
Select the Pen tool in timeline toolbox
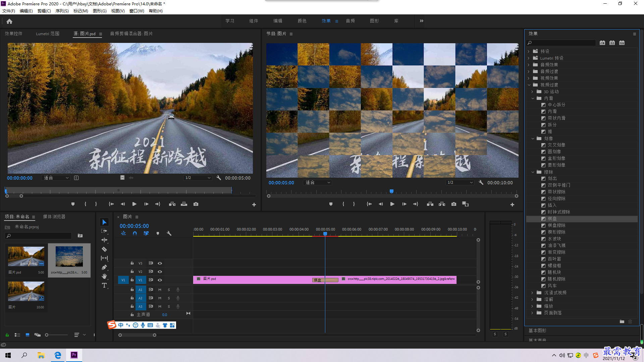[104, 267]
